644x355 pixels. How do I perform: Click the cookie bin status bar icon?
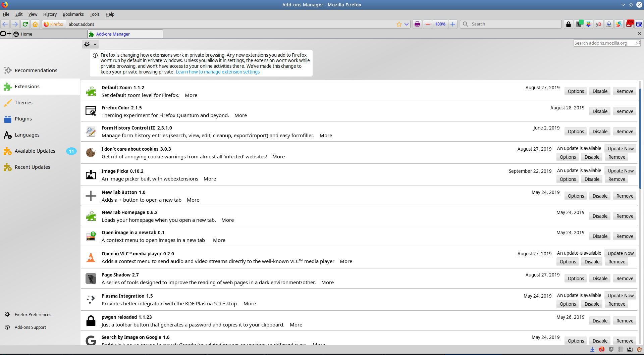[602, 349]
